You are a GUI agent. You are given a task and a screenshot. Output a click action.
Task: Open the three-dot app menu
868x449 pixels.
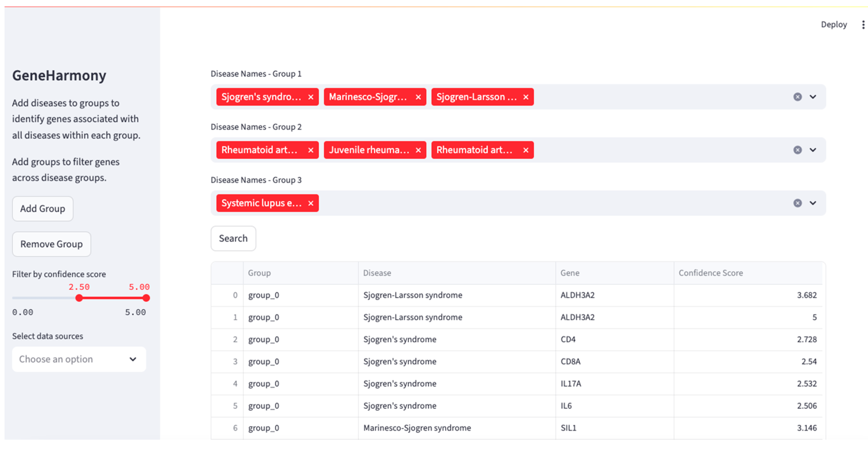(863, 25)
